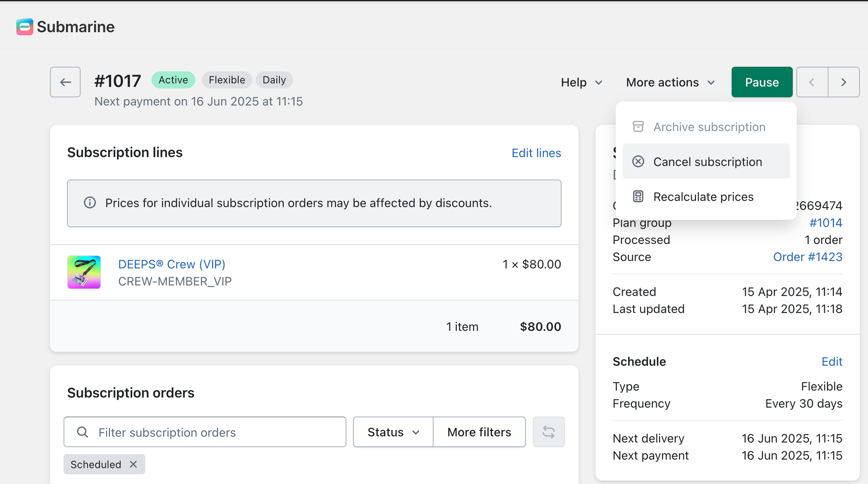Click the search magnifier icon
Viewport: 868px width, 484px height.
pyautogui.click(x=83, y=432)
